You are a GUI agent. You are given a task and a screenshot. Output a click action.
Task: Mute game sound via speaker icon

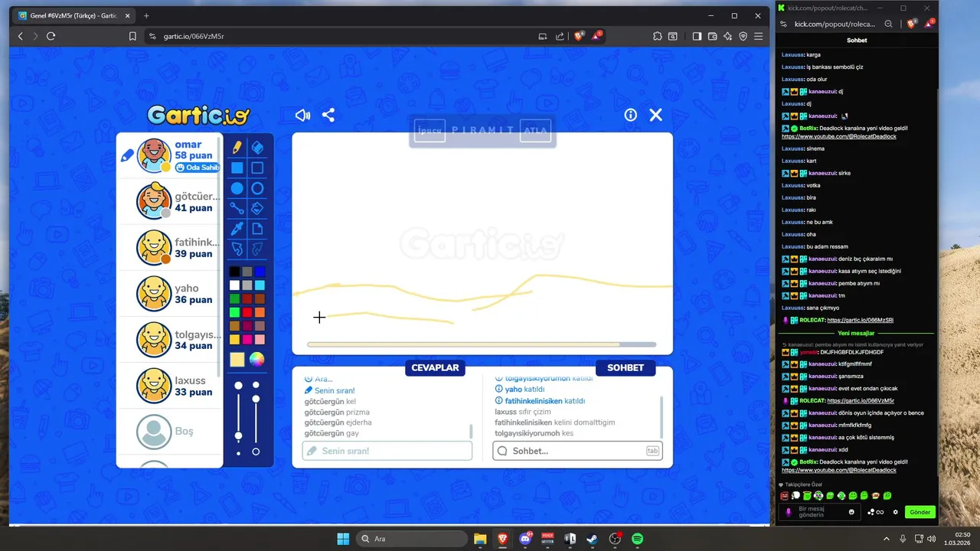point(302,115)
